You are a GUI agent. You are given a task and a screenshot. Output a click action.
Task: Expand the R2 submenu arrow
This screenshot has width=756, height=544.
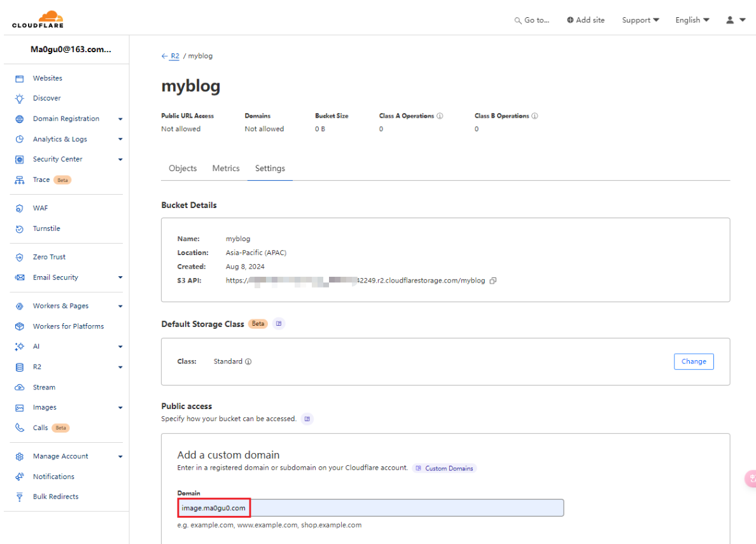(120, 368)
